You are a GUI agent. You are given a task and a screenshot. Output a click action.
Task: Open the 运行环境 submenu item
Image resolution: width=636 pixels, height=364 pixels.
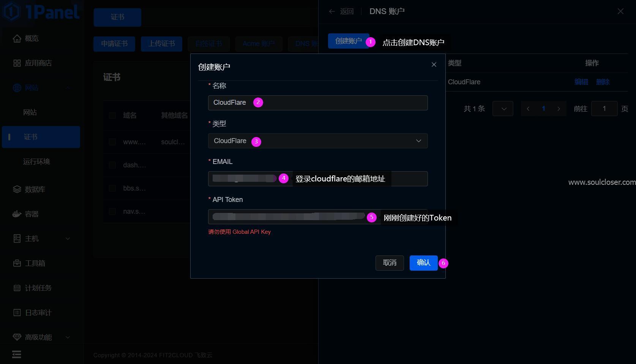tap(36, 162)
